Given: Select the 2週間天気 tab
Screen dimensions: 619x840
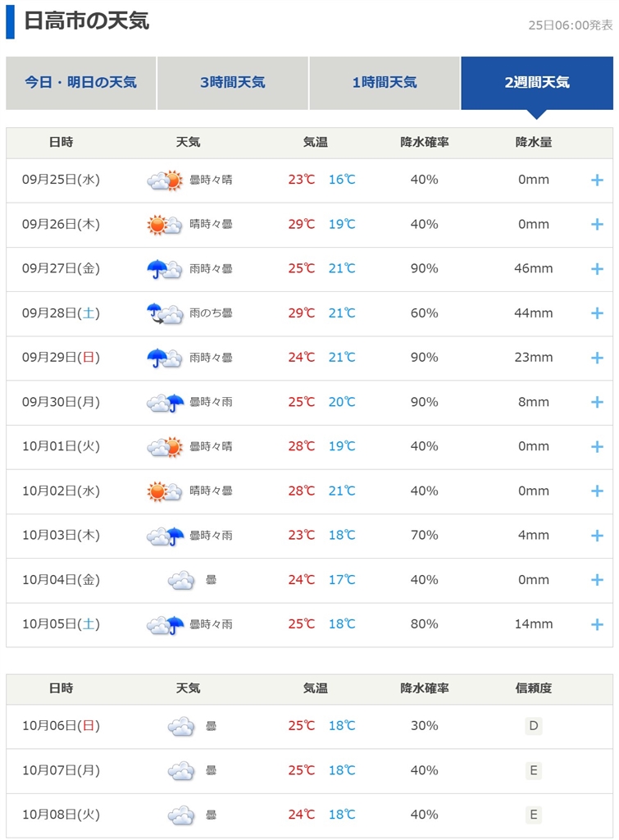Looking at the screenshot, I should pyautogui.click(x=537, y=82).
